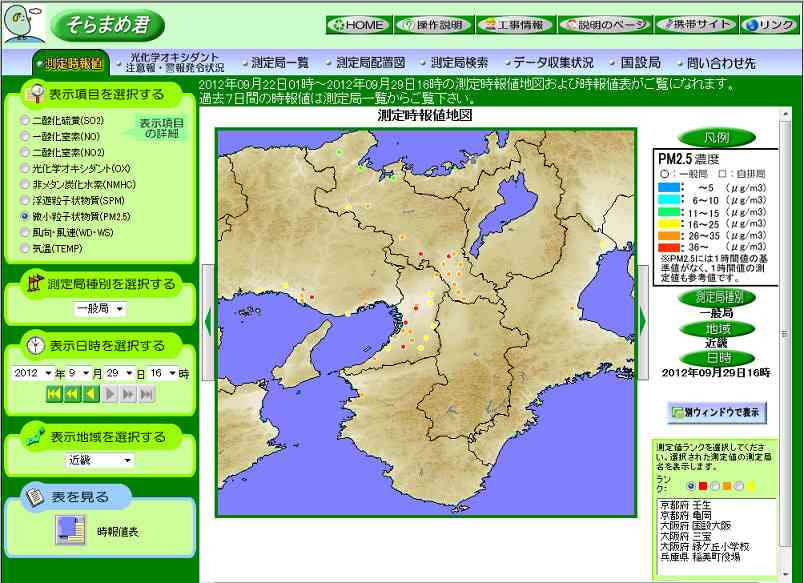This screenshot has height=583, width=804.
Task: Click the HOME button
Action: coord(358,25)
